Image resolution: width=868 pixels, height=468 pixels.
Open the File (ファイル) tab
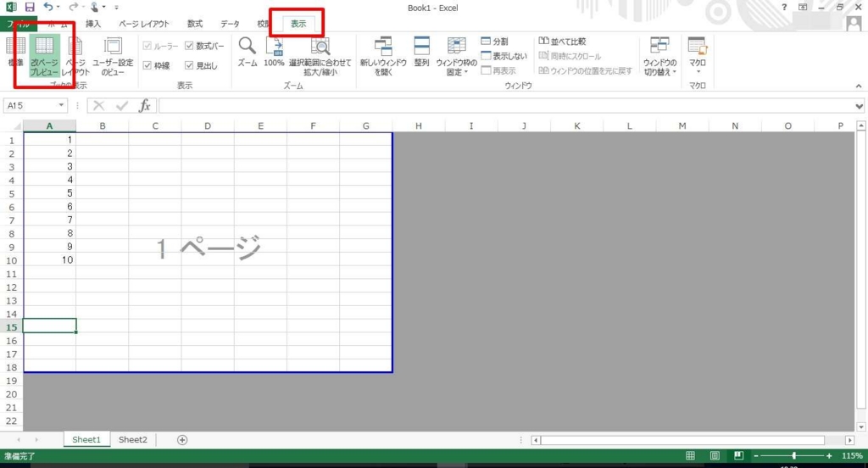coord(19,24)
